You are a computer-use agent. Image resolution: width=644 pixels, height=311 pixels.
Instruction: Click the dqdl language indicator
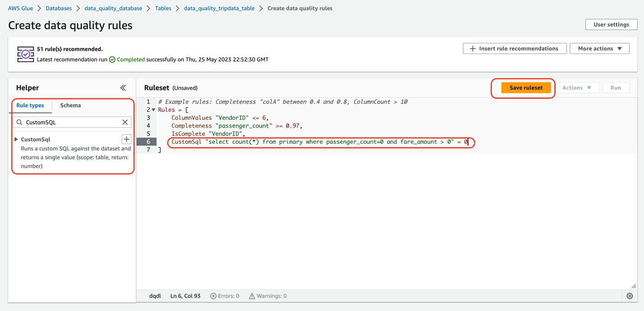(155, 296)
